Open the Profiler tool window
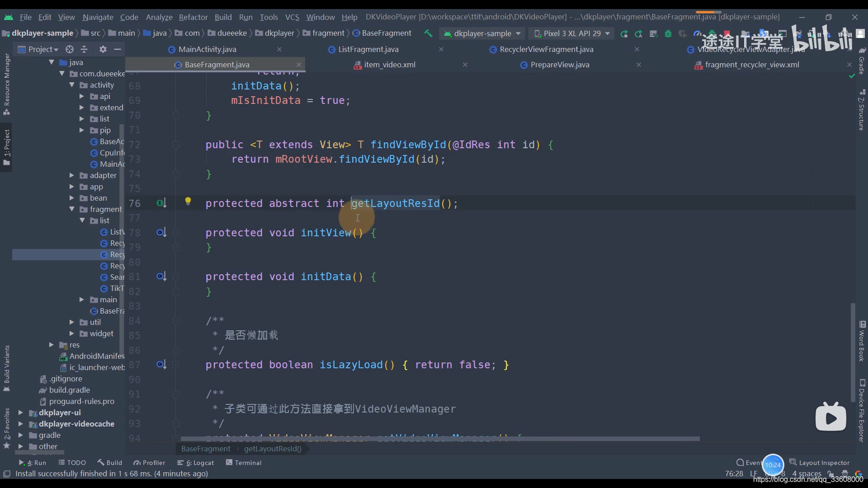Viewport: 868px width, 488px height. point(149,463)
